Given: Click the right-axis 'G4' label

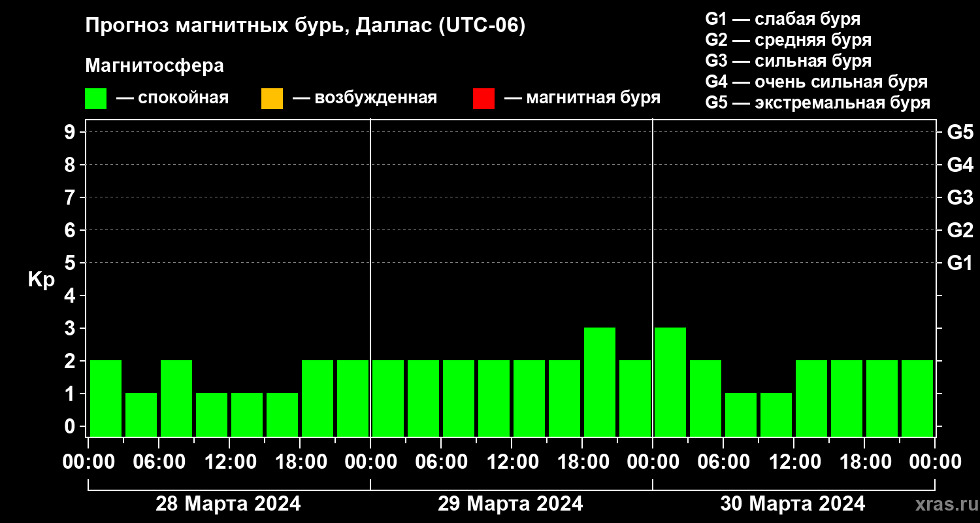Looking at the screenshot, I should [x=960, y=165].
